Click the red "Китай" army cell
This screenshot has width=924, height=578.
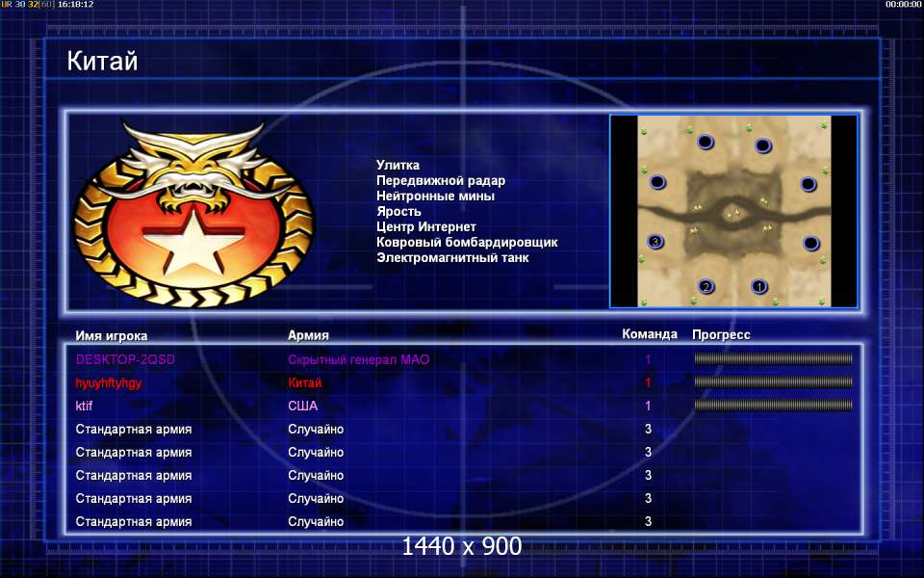pyautogui.click(x=305, y=382)
